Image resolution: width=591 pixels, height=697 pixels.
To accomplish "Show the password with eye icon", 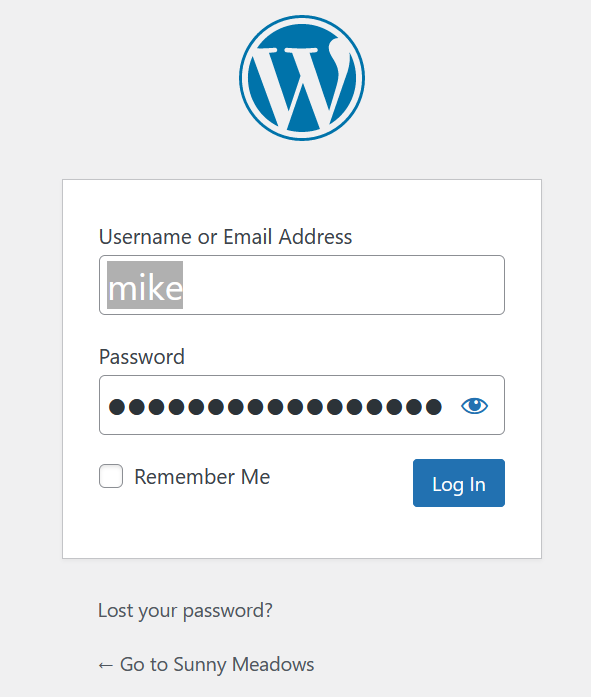I will pos(474,405).
